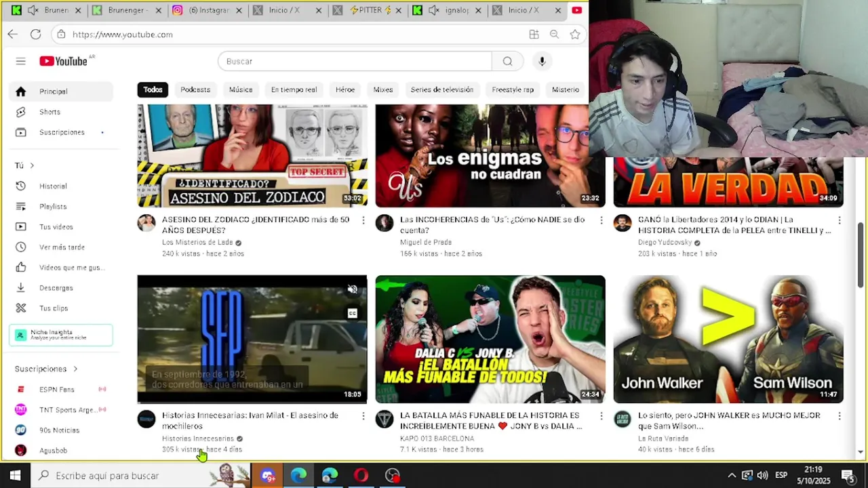Reload the page
The image size is (868, 488).
pos(35,34)
